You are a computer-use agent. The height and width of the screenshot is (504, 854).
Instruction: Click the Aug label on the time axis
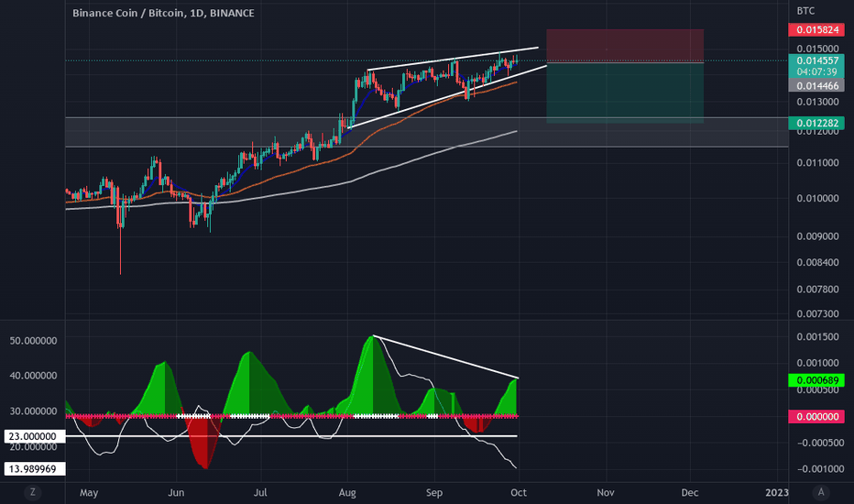tap(347, 493)
